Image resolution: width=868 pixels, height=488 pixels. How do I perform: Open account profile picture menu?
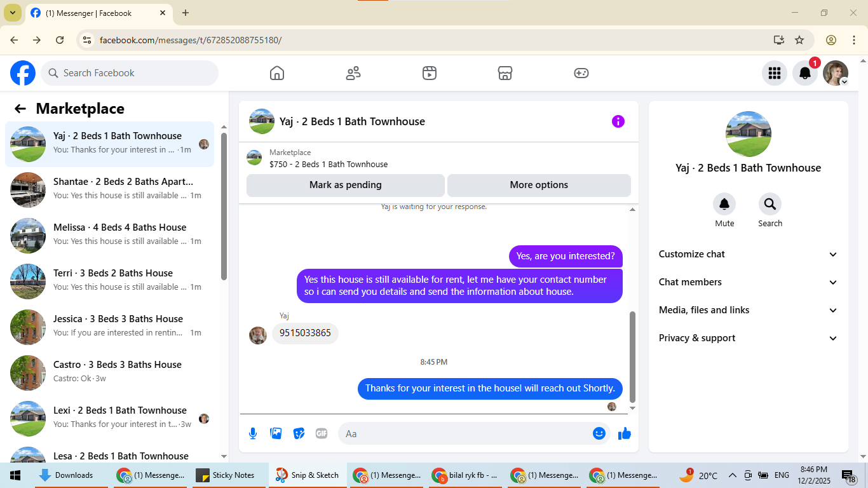point(836,73)
